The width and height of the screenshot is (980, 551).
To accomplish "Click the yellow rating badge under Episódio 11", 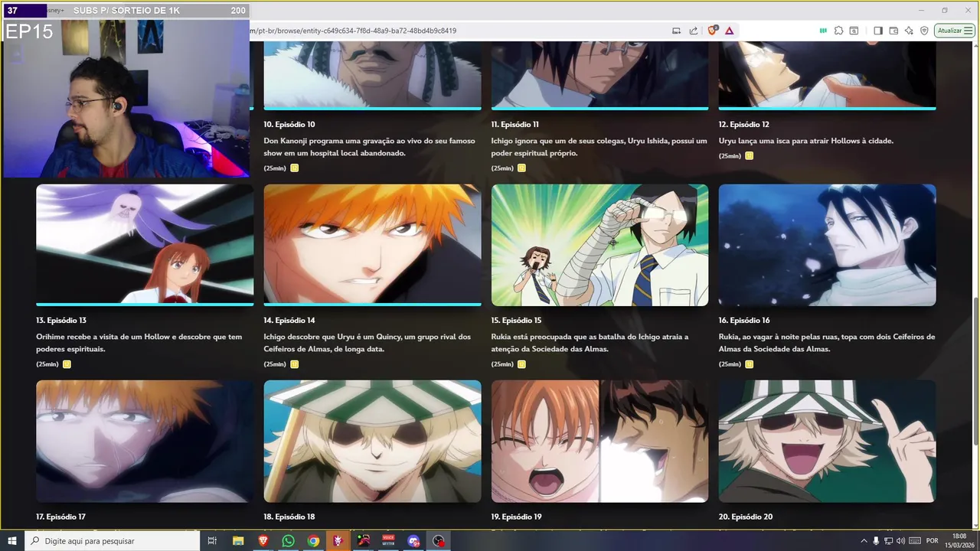I will tap(522, 168).
